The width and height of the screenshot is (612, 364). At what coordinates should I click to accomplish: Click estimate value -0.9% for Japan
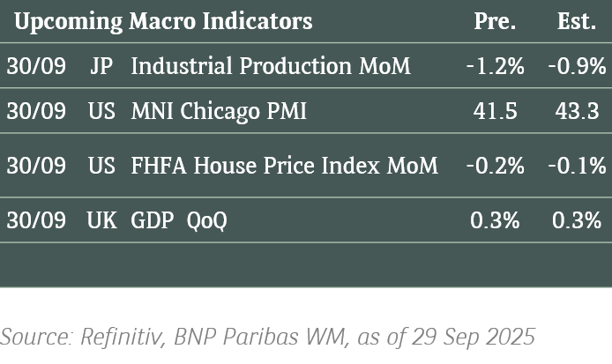(x=578, y=66)
